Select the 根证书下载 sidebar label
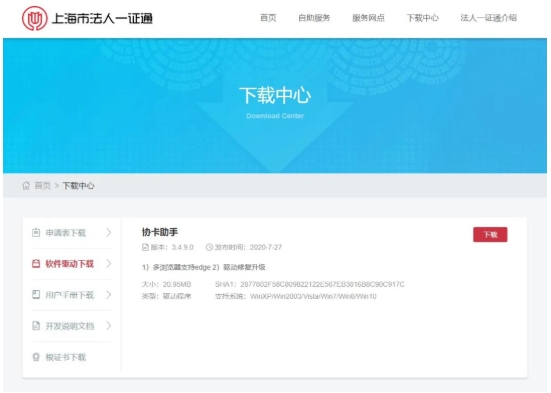Screen dimensions: 551x393 click(x=66, y=357)
